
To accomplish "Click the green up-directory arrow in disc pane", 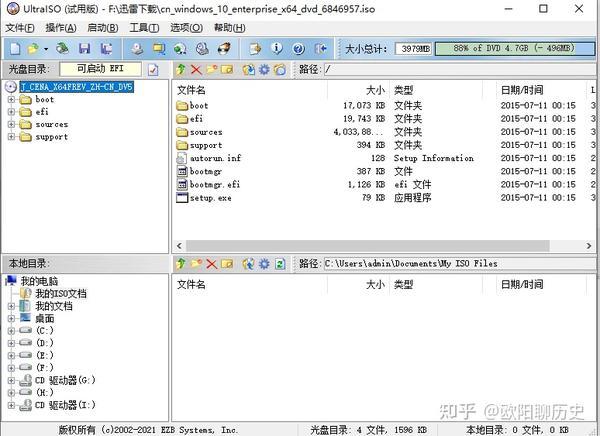I will click(x=181, y=69).
